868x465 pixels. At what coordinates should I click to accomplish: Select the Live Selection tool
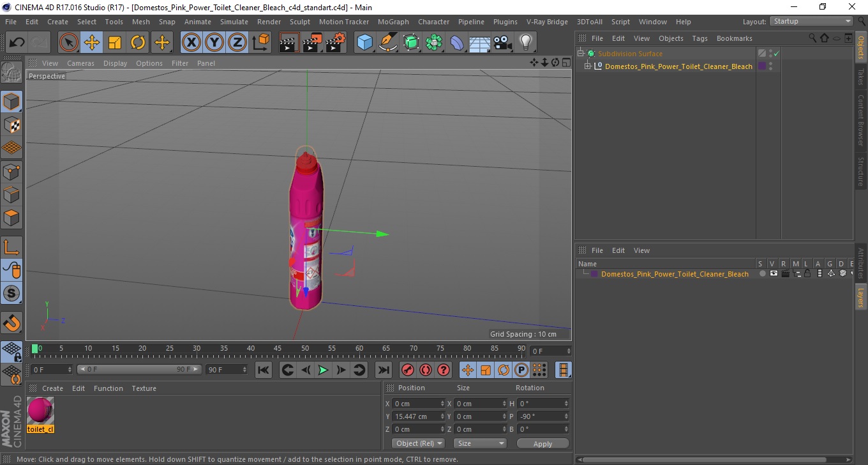69,43
